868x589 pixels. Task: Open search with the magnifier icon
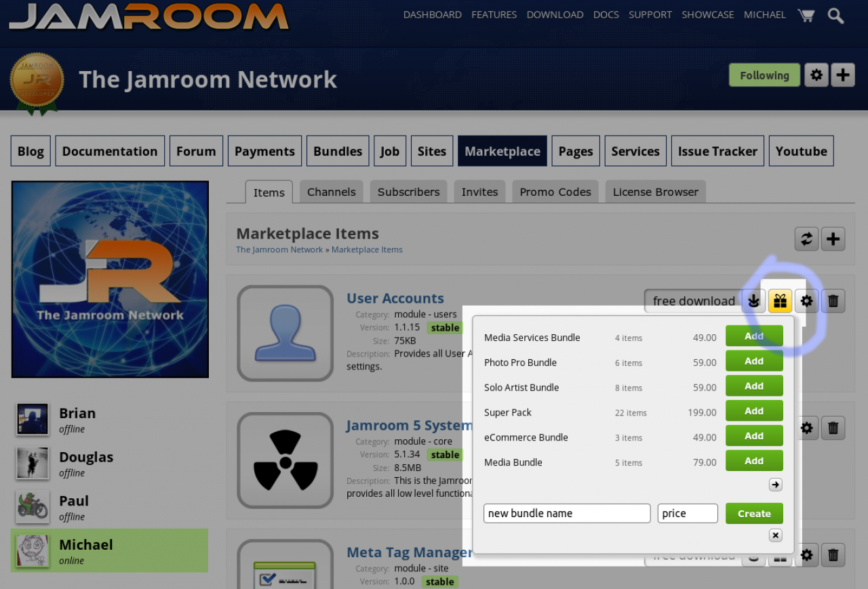click(x=835, y=15)
